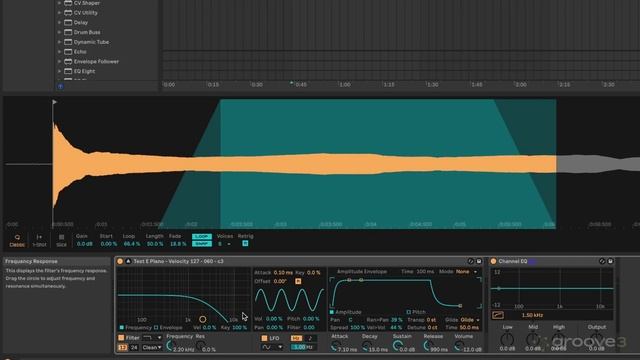
Task: Open the Voices count dropdown
Action: pos(224,244)
